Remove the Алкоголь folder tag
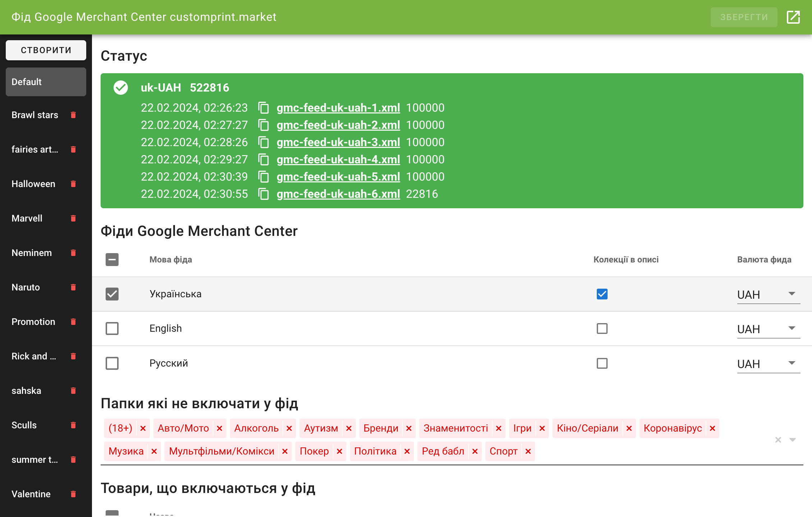 pyautogui.click(x=289, y=428)
